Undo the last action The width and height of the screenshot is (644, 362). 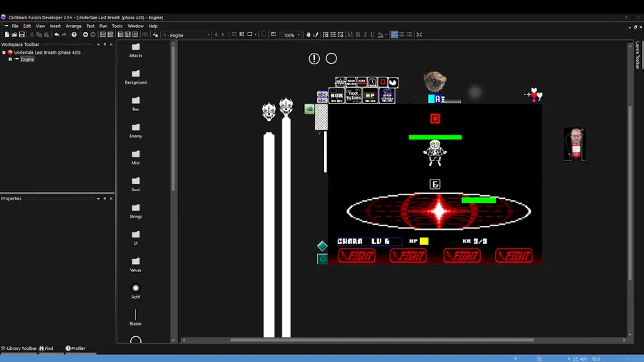pyautogui.click(x=57, y=35)
